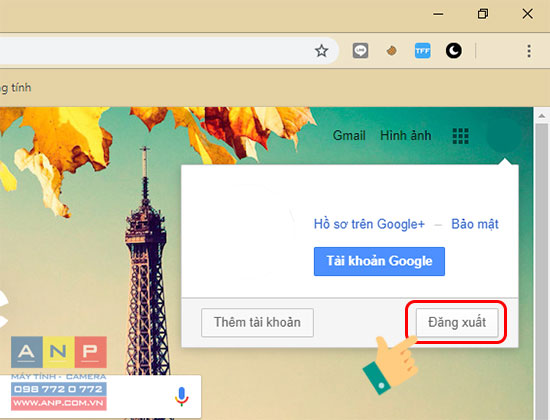This screenshot has width=550, height=420.
Task: Restore down the browser window
Action: click(483, 14)
